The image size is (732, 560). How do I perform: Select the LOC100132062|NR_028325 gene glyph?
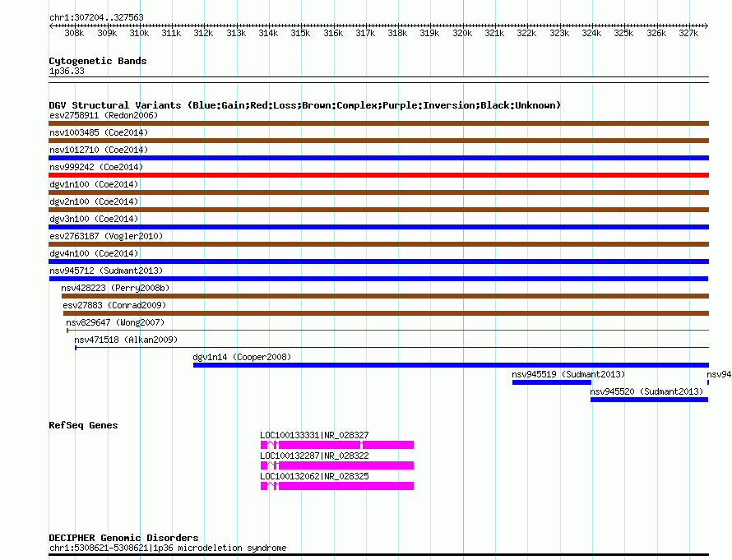pyautogui.click(x=337, y=486)
